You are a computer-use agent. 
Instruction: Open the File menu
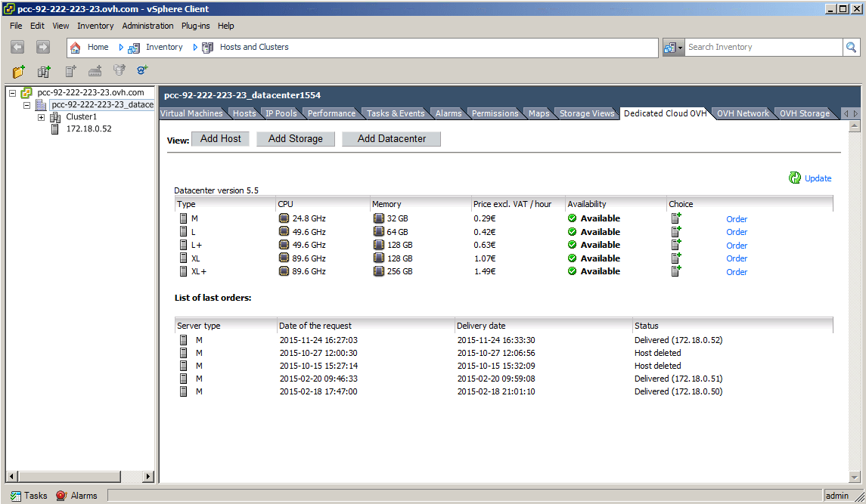[16, 26]
